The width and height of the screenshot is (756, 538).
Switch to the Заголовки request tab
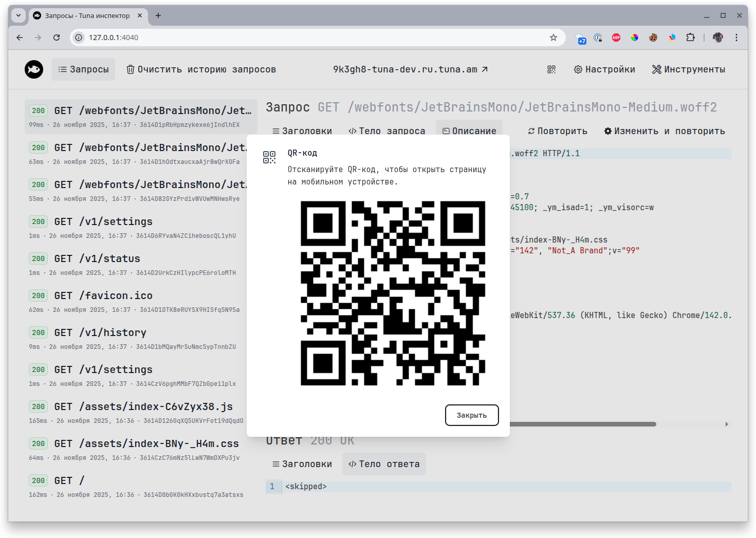[x=302, y=131]
